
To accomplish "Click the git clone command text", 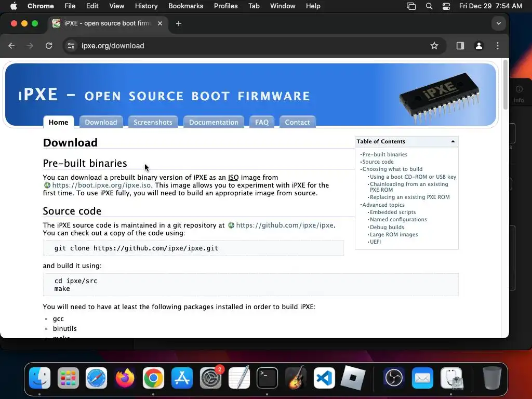I will point(136,248).
